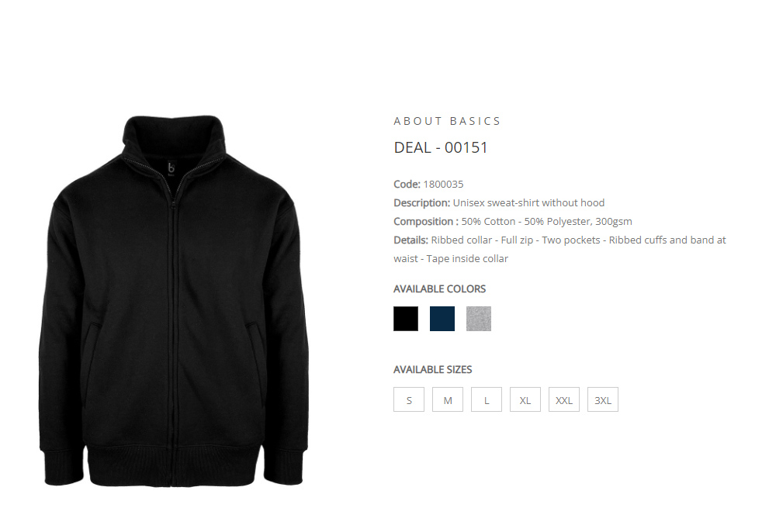Select size S
Image resolution: width=769 pixels, height=532 pixels.
click(x=408, y=399)
